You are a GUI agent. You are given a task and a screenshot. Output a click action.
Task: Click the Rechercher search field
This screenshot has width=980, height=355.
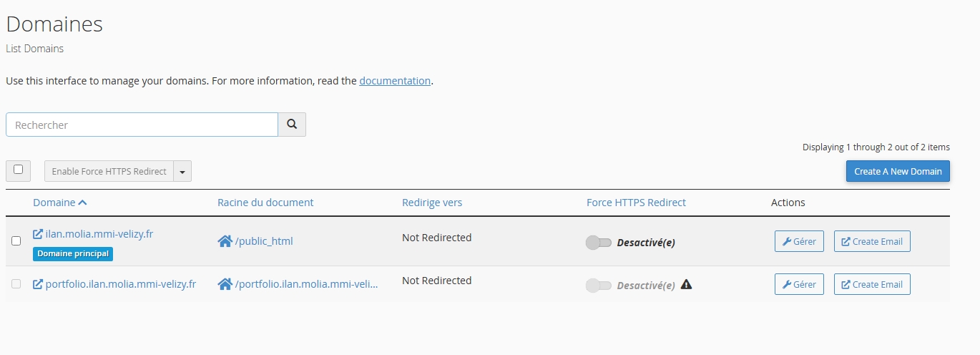pos(142,125)
